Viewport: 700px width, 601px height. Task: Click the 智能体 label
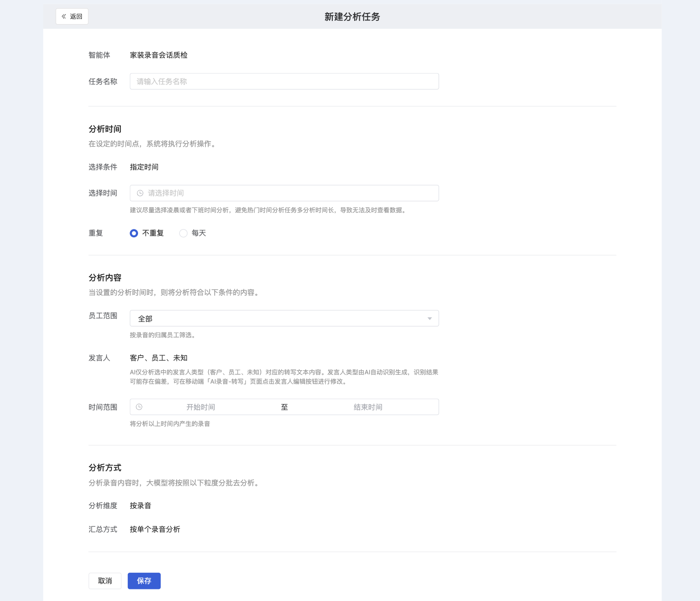point(99,55)
